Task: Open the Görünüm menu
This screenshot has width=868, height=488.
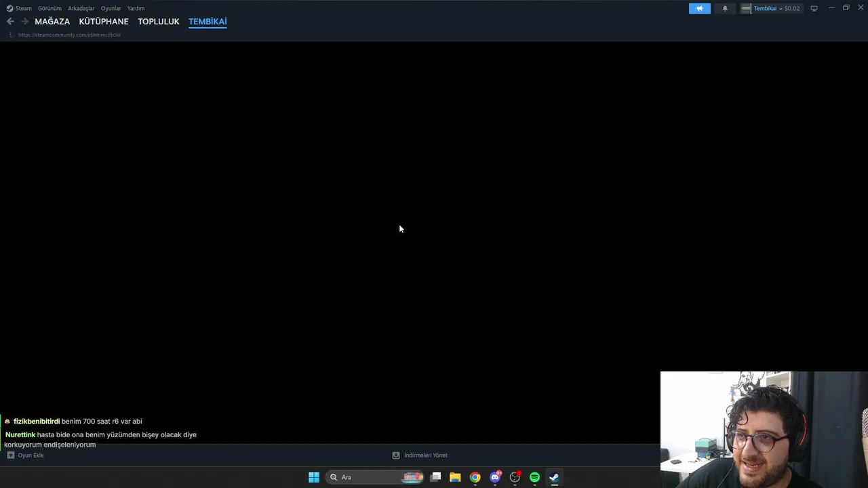Action: coord(50,8)
